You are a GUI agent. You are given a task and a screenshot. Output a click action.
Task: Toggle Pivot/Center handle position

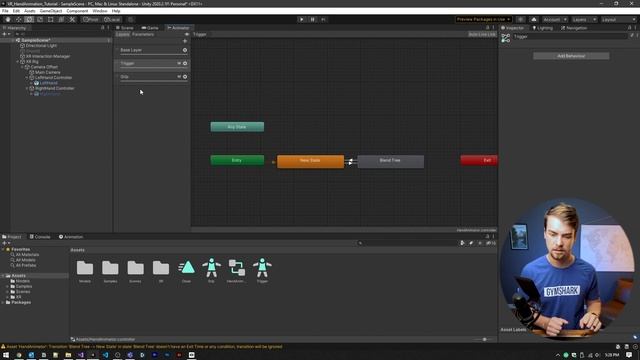point(91,19)
